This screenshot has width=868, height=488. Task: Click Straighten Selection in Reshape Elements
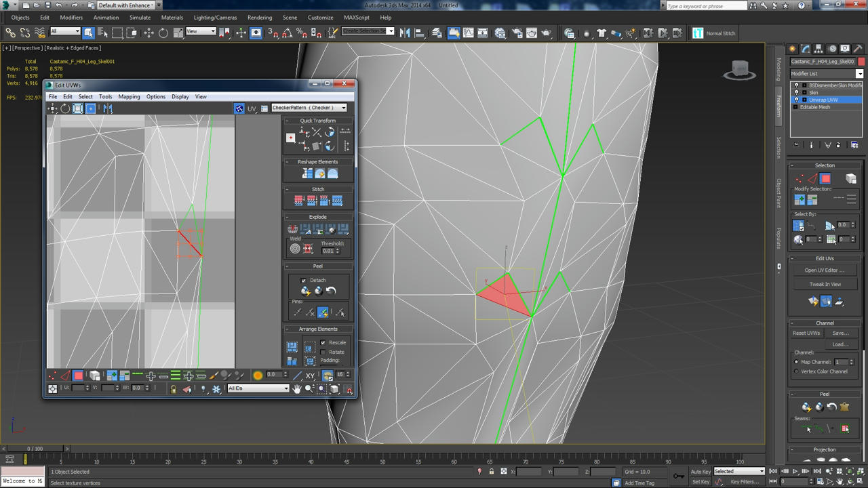pos(307,174)
